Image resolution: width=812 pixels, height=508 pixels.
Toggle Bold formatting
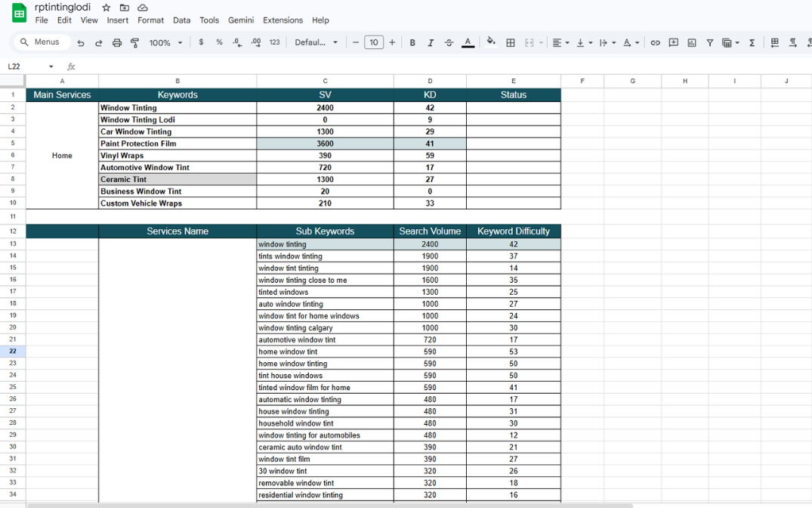(412, 43)
